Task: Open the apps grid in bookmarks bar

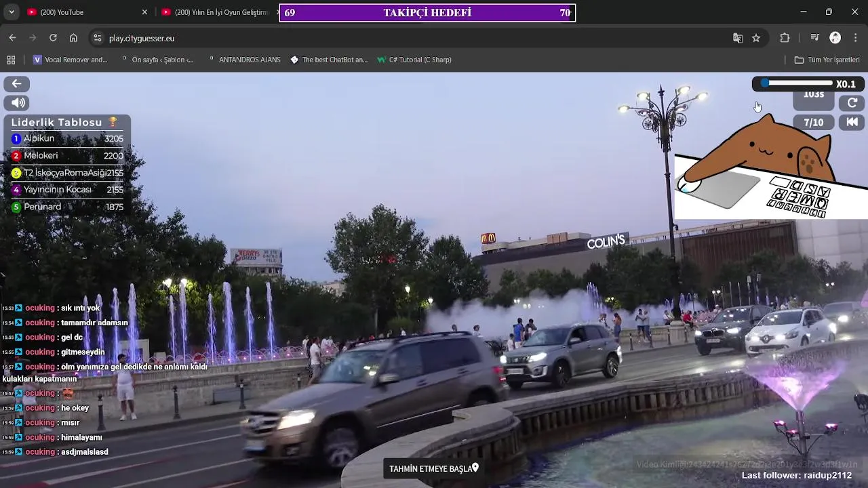Action: tap(11, 60)
